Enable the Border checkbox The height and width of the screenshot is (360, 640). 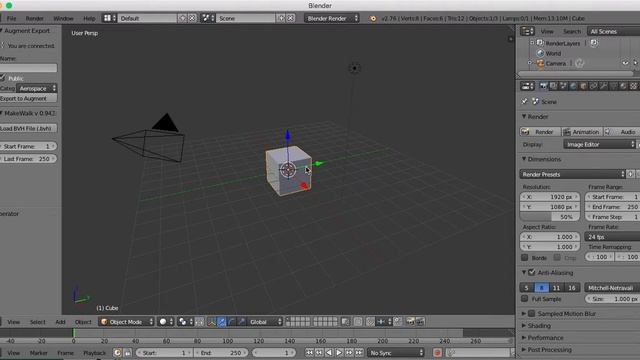click(525, 258)
